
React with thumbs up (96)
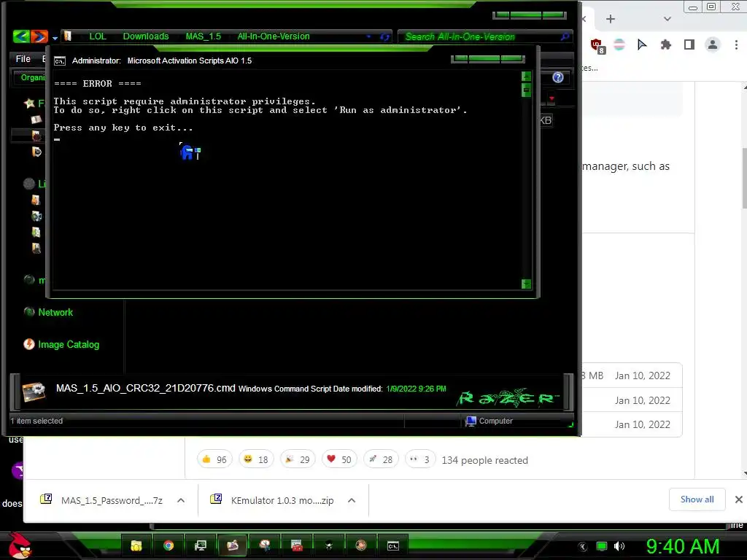click(214, 459)
